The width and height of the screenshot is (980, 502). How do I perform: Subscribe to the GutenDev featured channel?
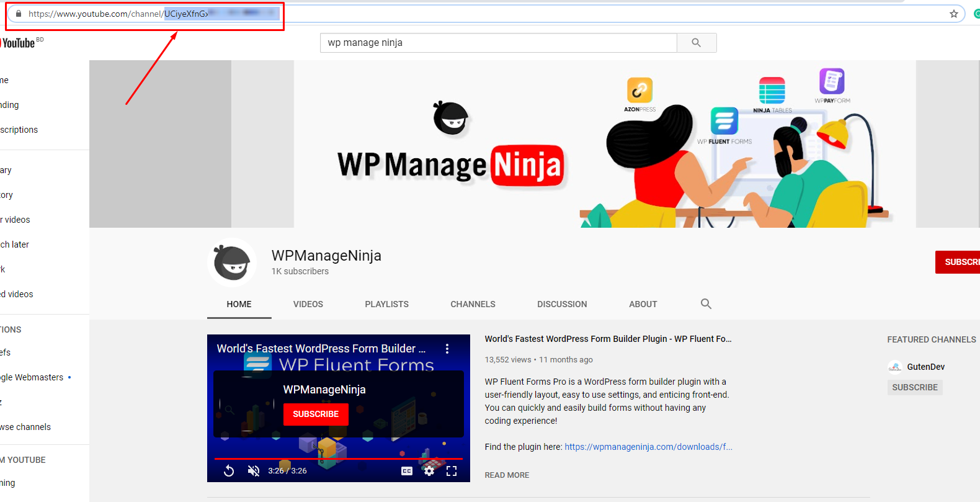pyautogui.click(x=915, y=387)
